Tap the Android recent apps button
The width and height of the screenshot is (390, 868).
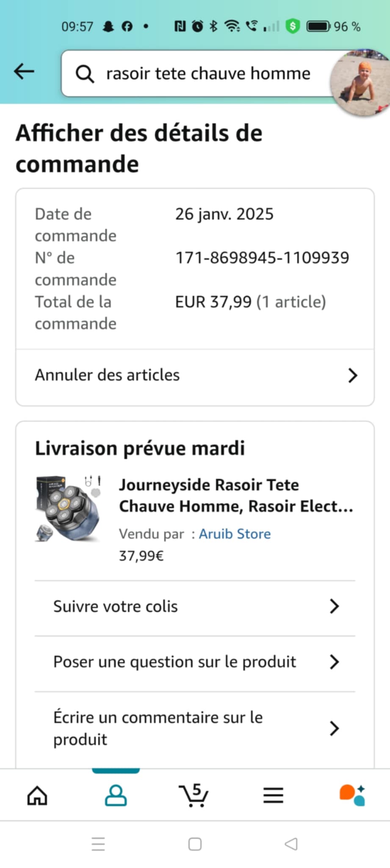(x=98, y=844)
